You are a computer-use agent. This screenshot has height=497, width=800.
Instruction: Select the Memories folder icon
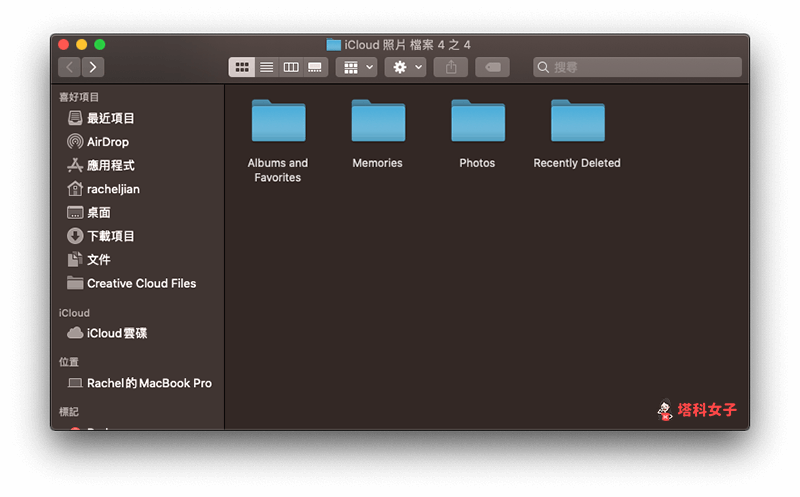click(x=378, y=120)
